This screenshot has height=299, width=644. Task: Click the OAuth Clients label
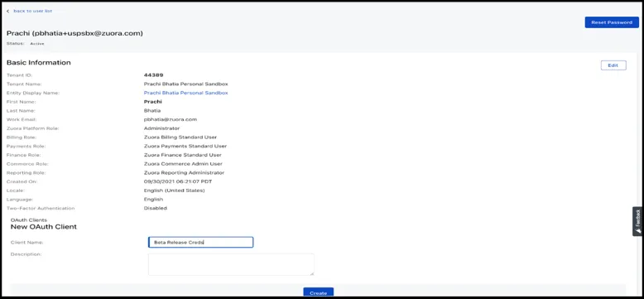(29, 220)
